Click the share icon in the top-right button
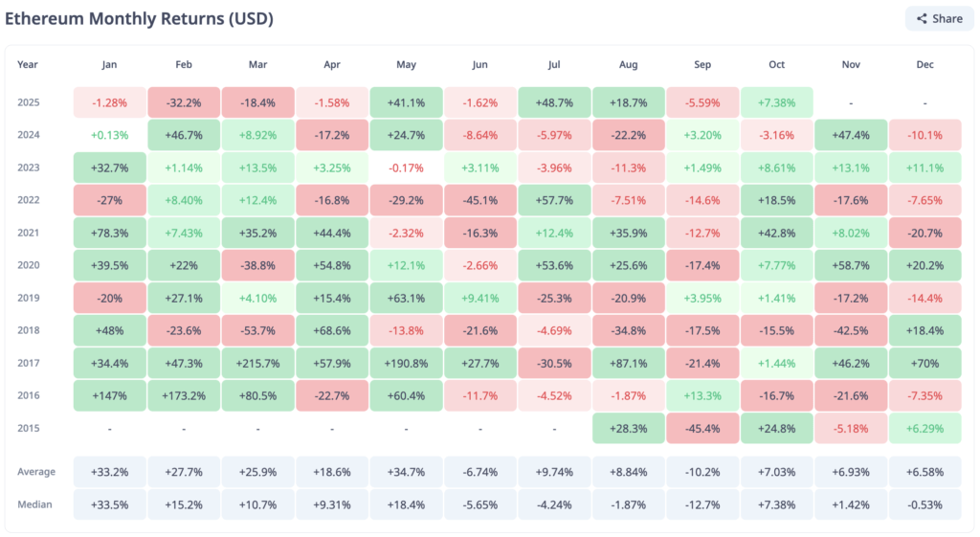The height and width of the screenshot is (537, 980). (922, 18)
